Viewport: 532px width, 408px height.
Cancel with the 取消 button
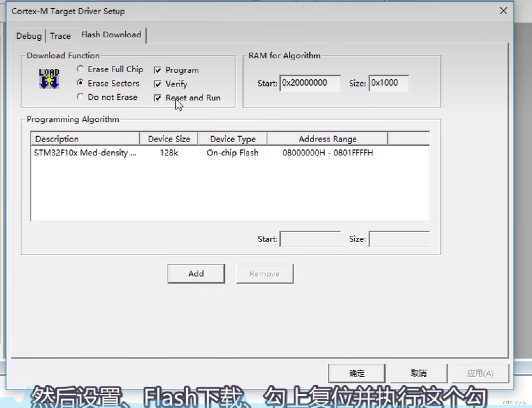tap(419, 373)
